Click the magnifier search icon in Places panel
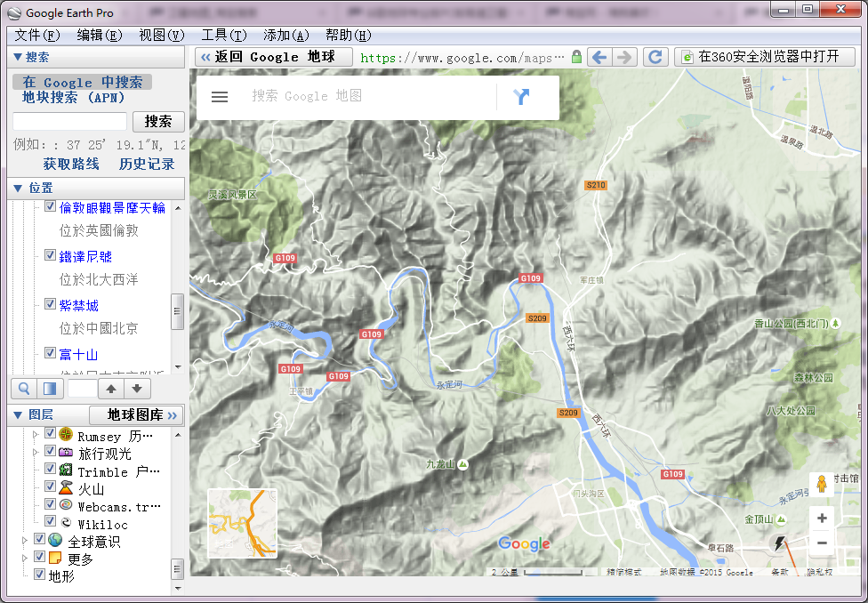Screen dimensions: 868x603 point(24,389)
